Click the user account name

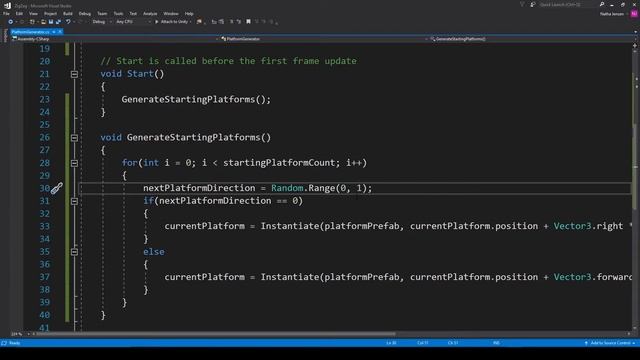coord(612,14)
